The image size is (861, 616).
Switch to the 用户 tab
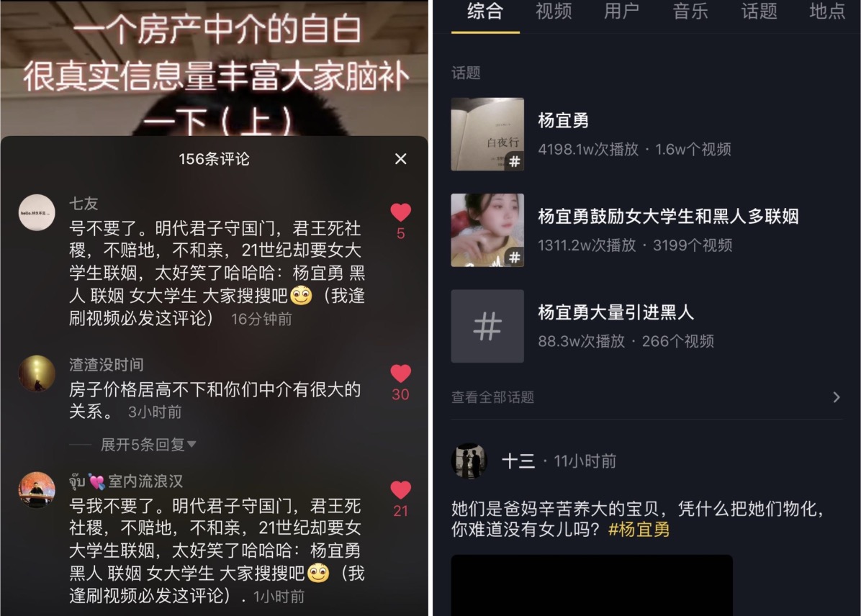(x=621, y=11)
